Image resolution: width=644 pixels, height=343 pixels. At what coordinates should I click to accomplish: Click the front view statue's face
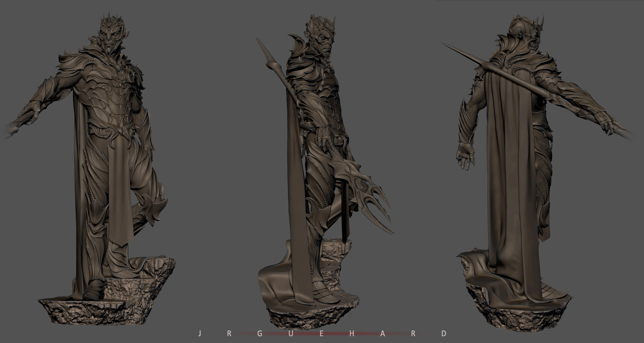click(x=109, y=41)
